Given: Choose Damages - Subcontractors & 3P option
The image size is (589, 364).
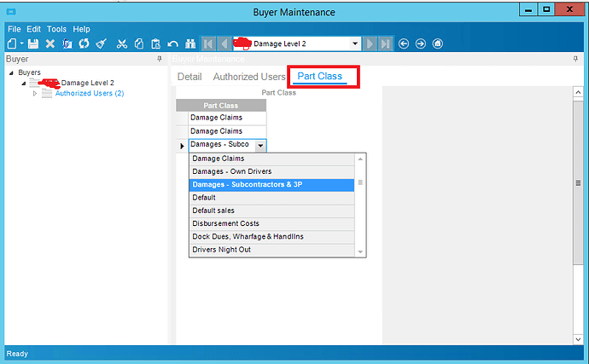Looking at the screenshot, I should click(x=271, y=185).
